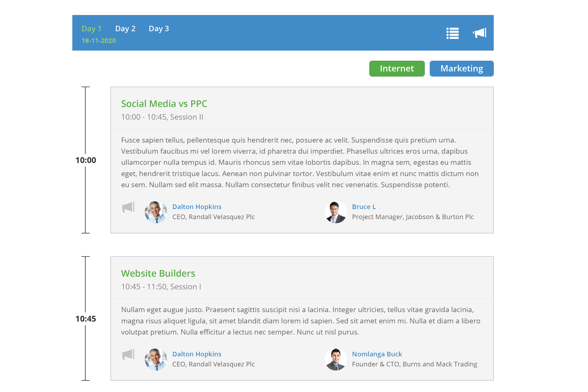Click the 'Fusce sapien tellus' description paragraph
Screen dimensions: 588x392
click(300, 162)
